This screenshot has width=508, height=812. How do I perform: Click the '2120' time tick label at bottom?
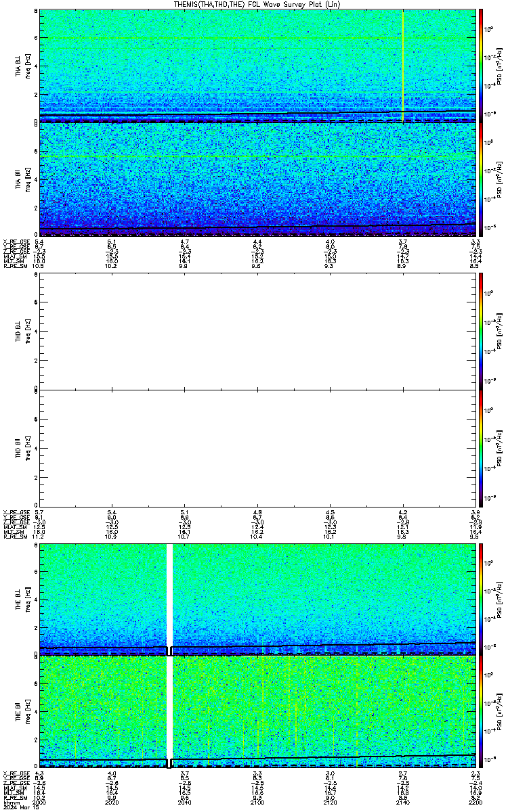click(x=330, y=802)
